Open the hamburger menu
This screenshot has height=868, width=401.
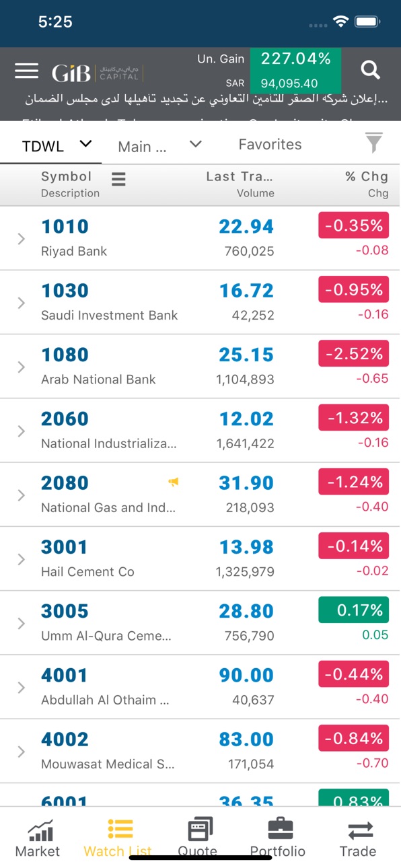26,71
